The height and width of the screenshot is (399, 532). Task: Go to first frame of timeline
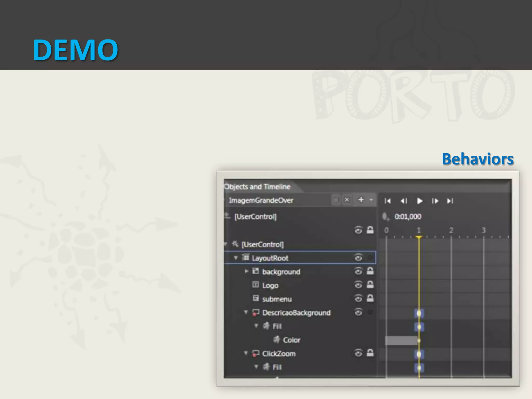point(388,201)
